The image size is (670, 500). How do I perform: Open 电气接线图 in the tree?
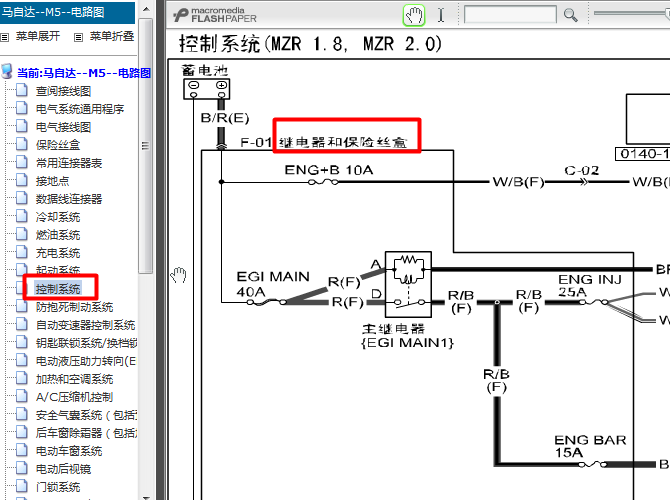tap(63, 127)
